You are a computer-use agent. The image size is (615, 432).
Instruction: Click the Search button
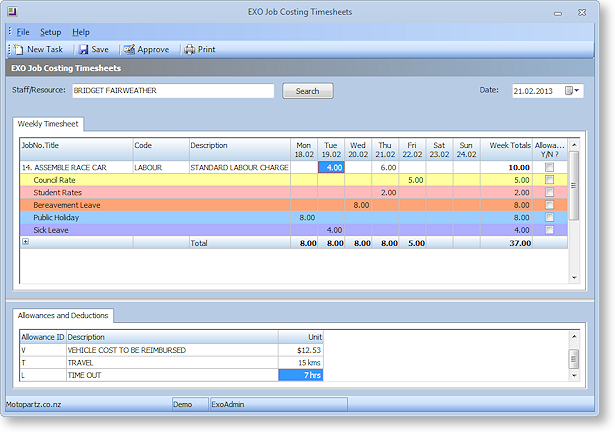(307, 91)
